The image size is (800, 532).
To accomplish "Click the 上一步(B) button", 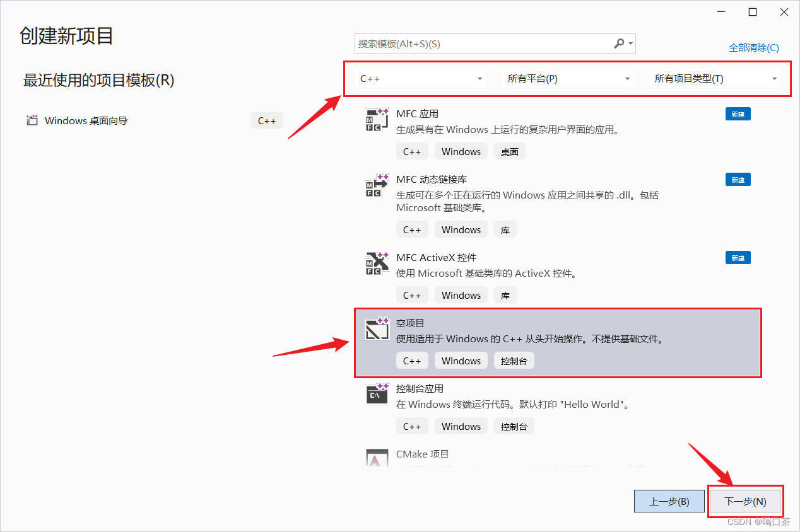I will pos(669,502).
